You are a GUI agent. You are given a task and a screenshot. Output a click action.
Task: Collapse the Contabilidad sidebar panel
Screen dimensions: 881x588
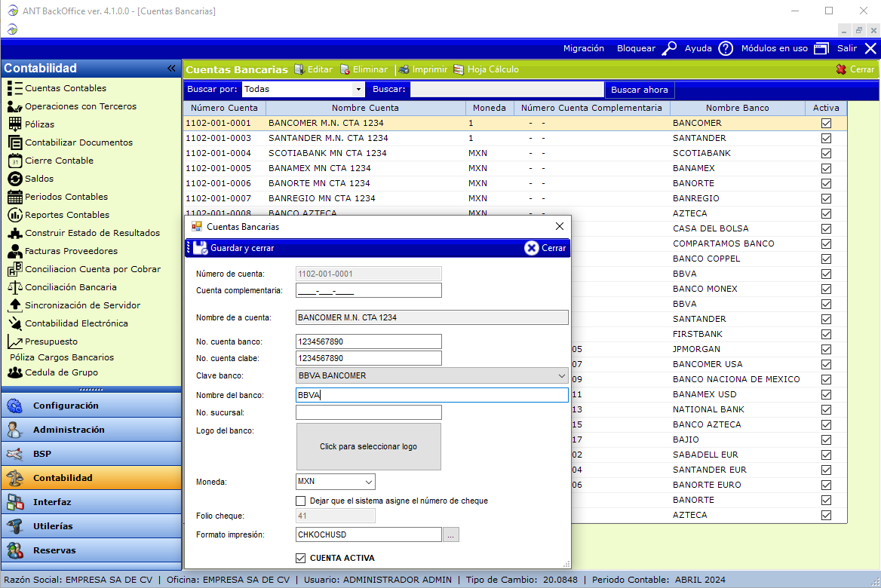[171, 69]
